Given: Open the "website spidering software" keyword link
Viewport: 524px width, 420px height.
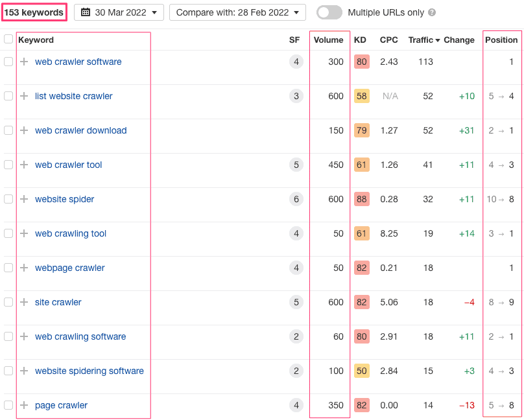Looking at the screenshot, I should point(89,371).
